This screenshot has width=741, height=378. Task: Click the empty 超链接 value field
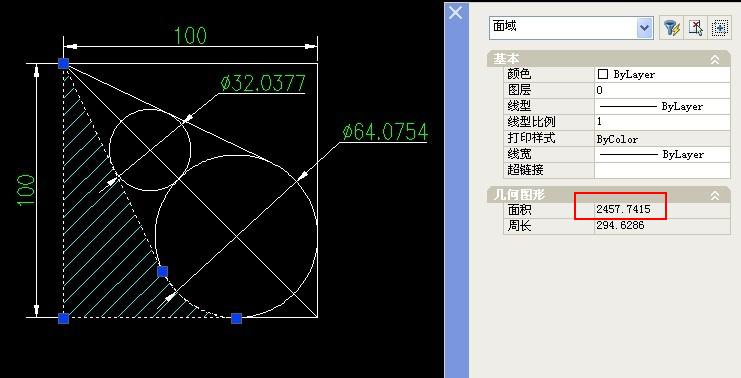[x=662, y=170]
